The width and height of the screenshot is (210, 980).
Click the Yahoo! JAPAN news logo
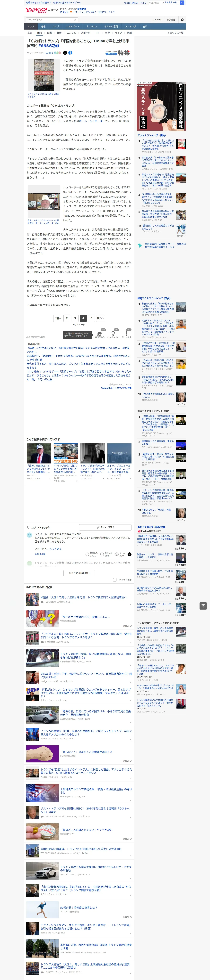42,10
